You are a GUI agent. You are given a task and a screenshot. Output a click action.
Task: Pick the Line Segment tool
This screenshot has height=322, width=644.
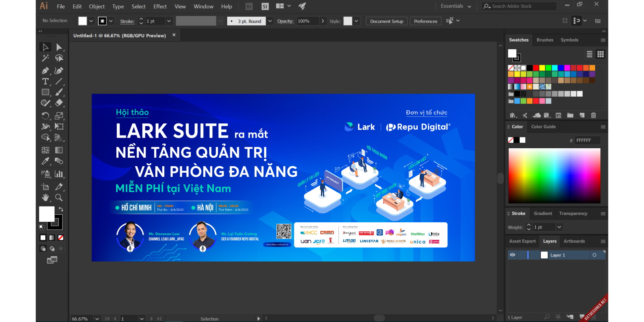[x=59, y=82]
